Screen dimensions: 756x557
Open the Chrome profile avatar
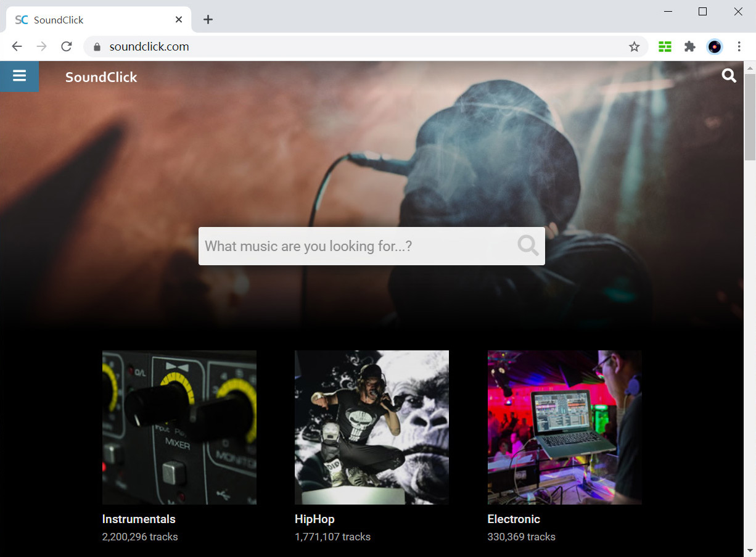(x=714, y=47)
